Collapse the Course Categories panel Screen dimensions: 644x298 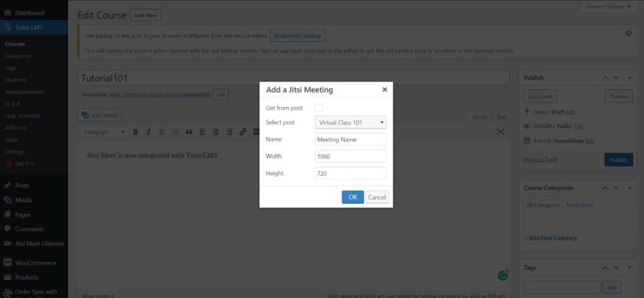point(630,187)
